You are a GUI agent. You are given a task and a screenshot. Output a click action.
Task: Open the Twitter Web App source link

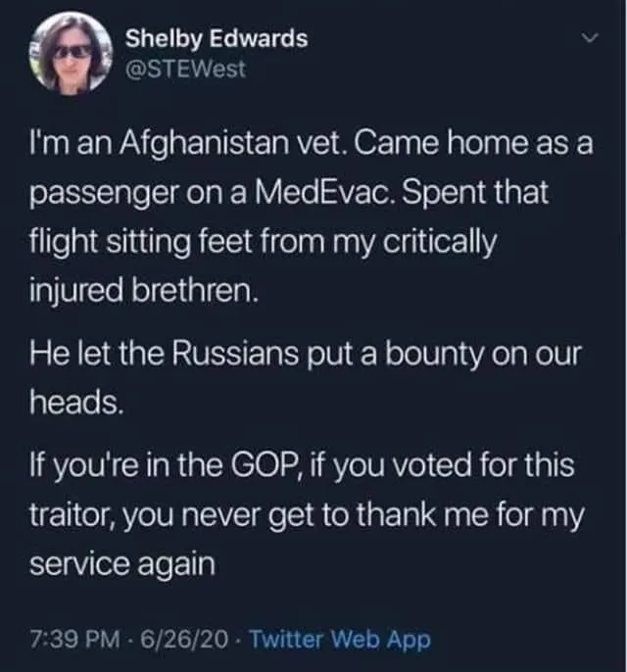pos(340,640)
